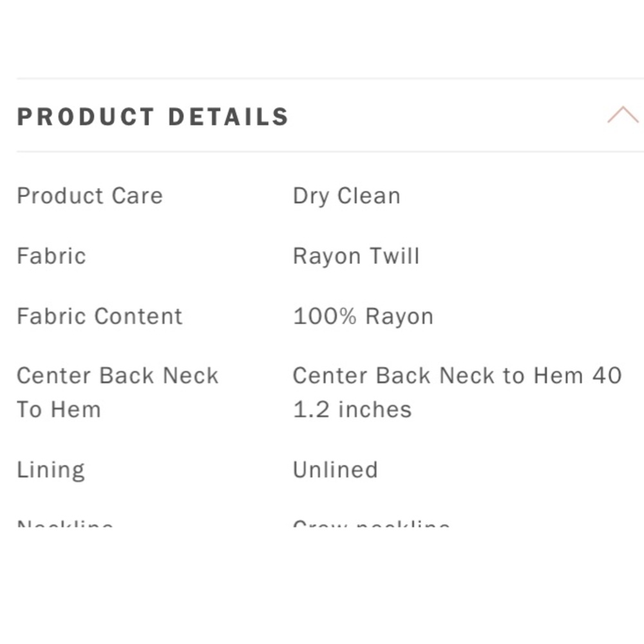Select the Lining row label
Screen dimensions: 644x644
click(51, 470)
